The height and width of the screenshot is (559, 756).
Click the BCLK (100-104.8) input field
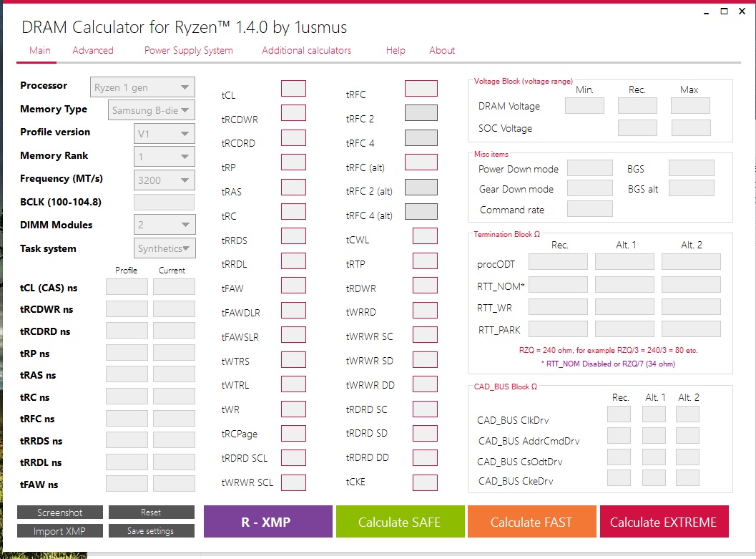(164, 202)
